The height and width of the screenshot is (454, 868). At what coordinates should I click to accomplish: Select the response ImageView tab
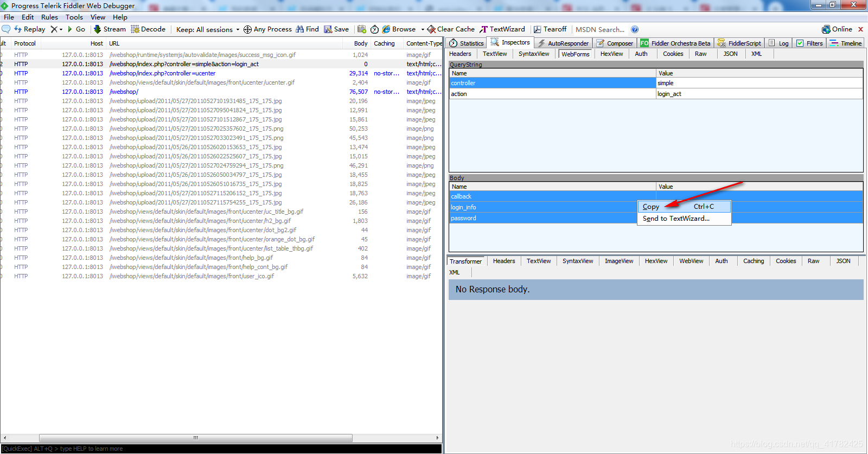tap(619, 261)
